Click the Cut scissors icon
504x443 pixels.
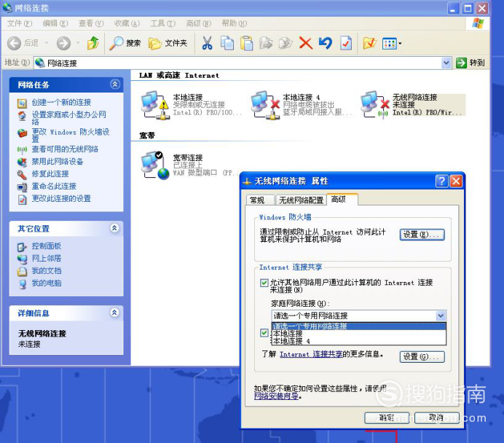208,43
